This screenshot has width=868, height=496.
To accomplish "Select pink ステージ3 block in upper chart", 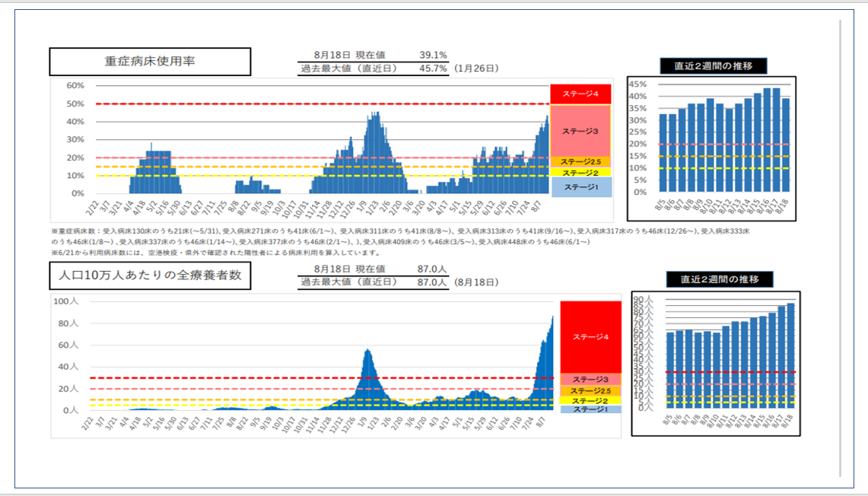I will [x=580, y=131].
